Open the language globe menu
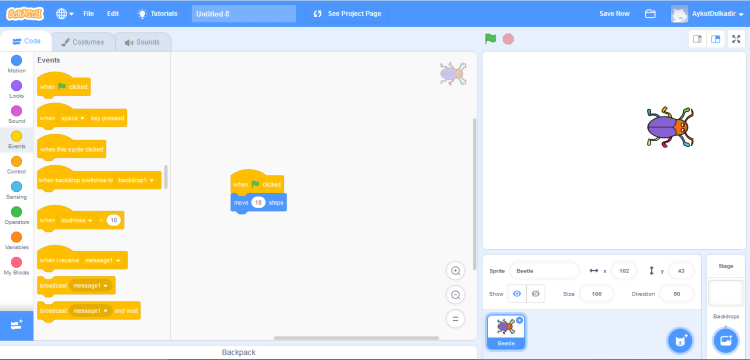This screenshot has height=360, width=750. 65,14
